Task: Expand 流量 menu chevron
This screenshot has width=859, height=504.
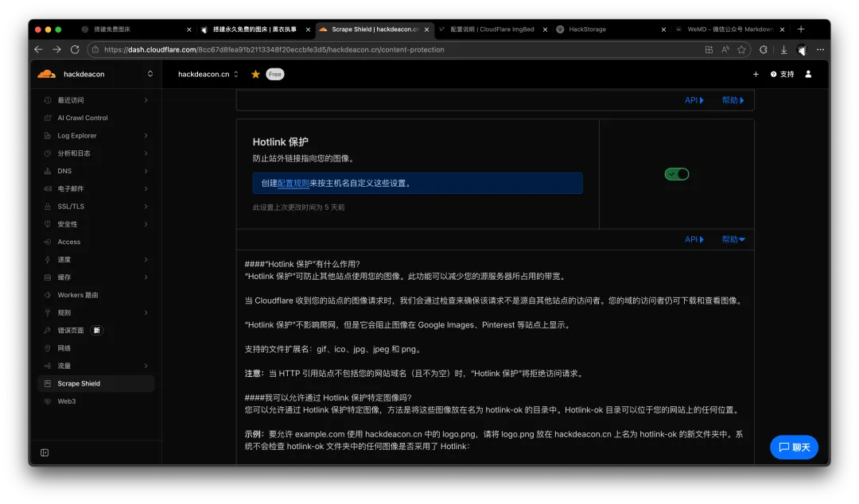Action: [146, 366]
